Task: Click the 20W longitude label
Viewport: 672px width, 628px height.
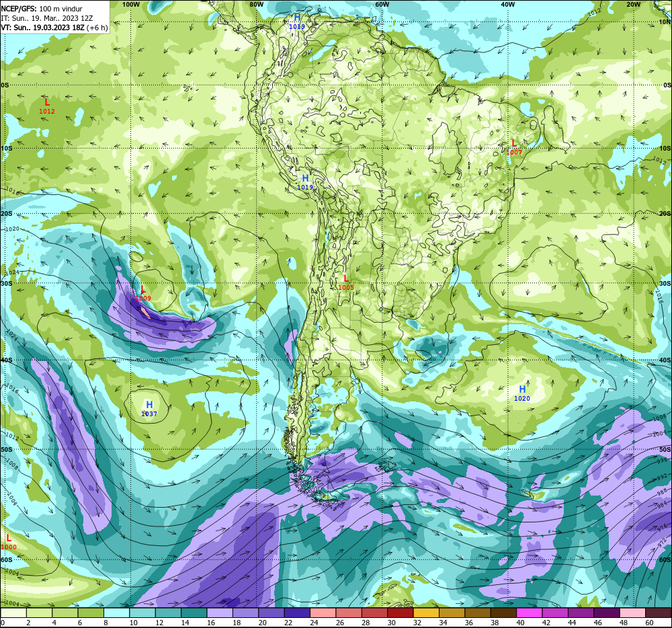Action: pyautogui.click(x=634, y=4)
